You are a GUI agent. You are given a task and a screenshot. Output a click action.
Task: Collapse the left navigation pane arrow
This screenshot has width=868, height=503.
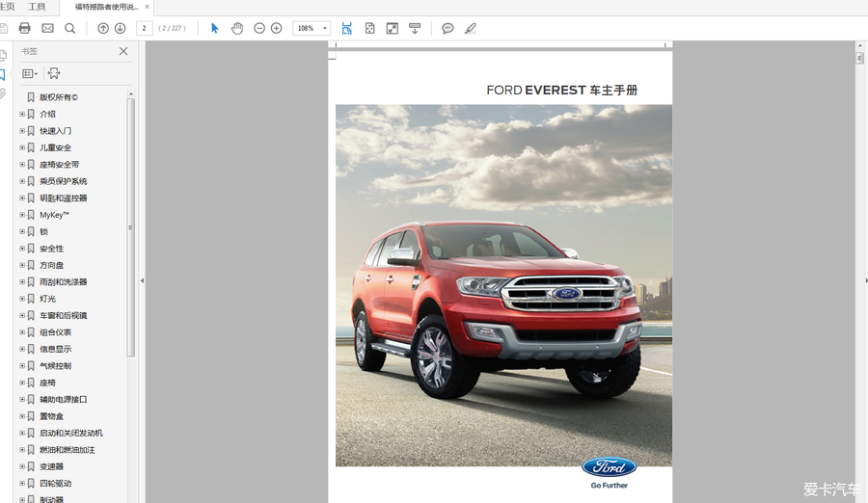pos(143,280)
